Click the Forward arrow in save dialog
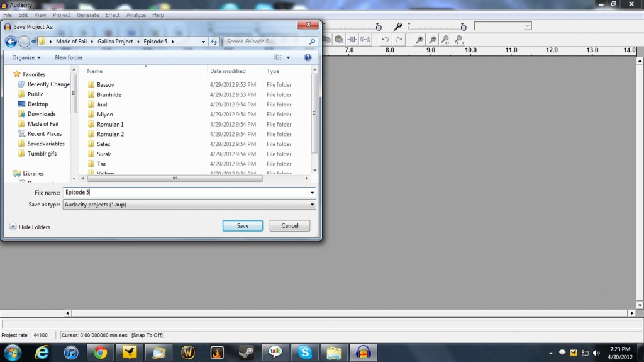This screenshot has height=362, width=644. (25, 41)
